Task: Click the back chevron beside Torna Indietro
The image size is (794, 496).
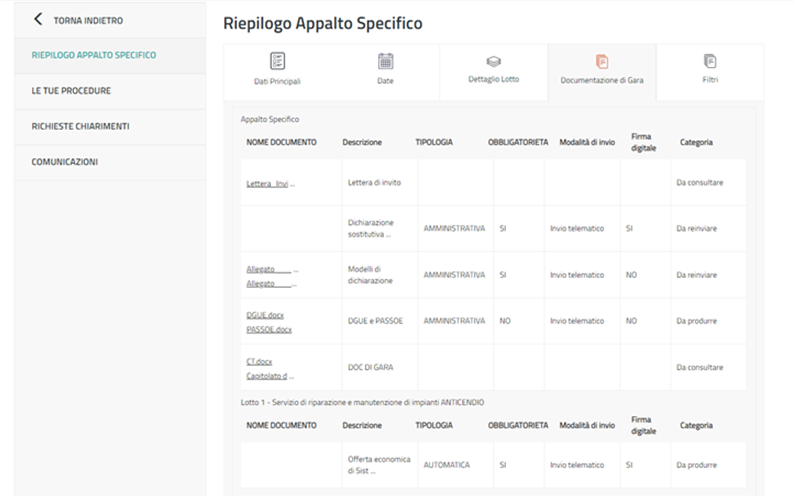Action: point(39,19)
